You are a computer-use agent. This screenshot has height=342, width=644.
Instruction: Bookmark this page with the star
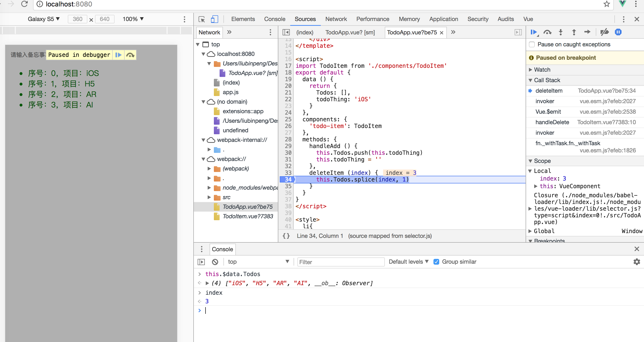coord(607,4)
